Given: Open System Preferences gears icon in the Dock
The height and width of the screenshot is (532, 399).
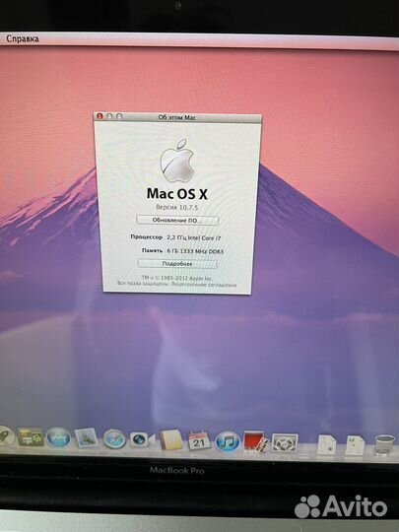Looking at the screenshot, I should coord(285,443).
